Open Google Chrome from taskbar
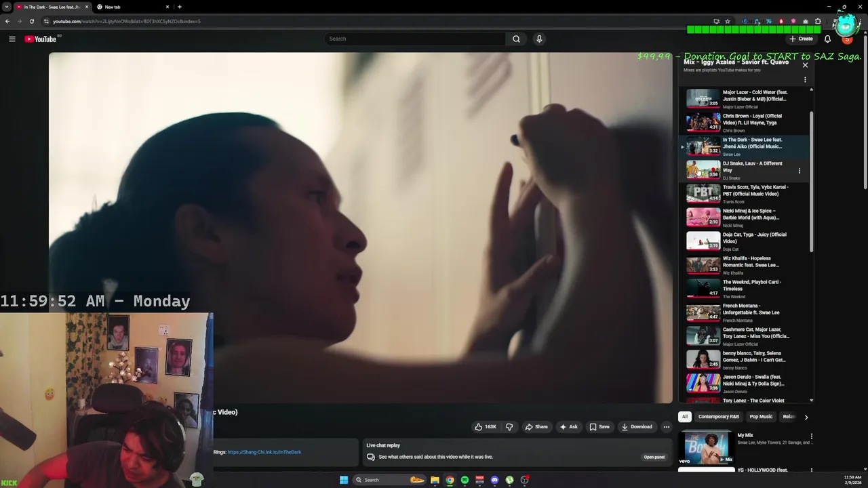Viewport: 868px width, 488px height. 450,480
